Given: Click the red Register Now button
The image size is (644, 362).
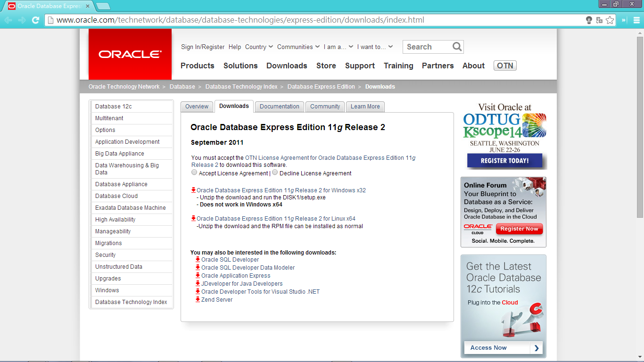Looking at the screenshot, I should tap(519, 229).
